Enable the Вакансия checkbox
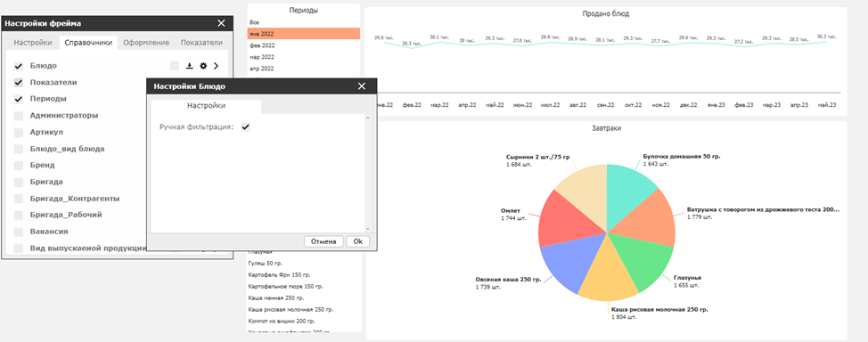Screen dimensions: 868x342 pyautogui.click(x=19, y=232)
